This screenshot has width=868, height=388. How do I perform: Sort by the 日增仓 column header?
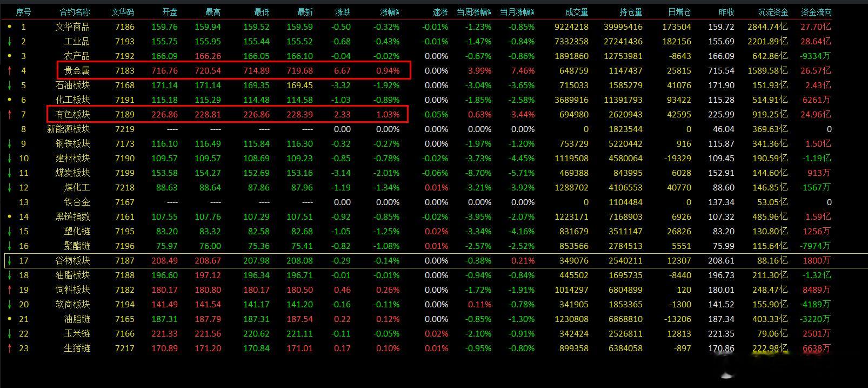[x=679, y=12]
